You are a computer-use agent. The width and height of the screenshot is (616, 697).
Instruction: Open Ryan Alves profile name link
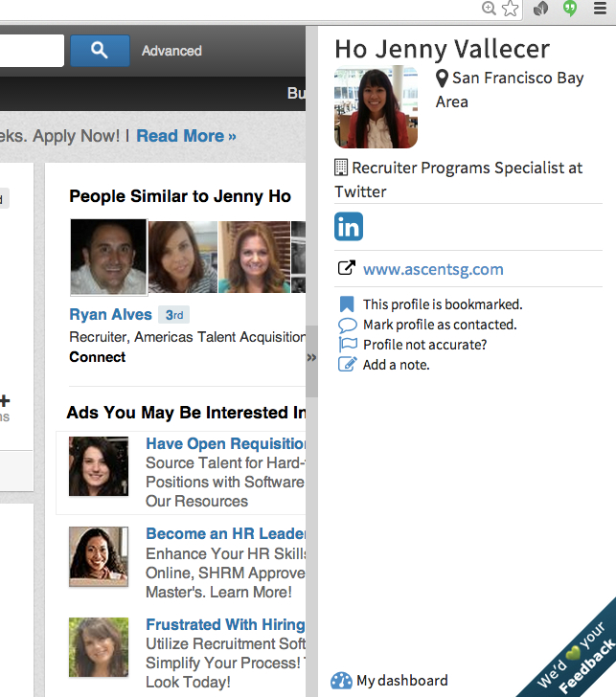110,314
